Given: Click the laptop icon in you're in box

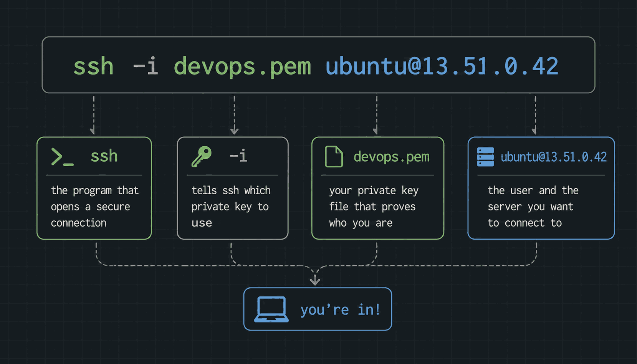Looking at the screenshot, I should [x=271, y=309].
